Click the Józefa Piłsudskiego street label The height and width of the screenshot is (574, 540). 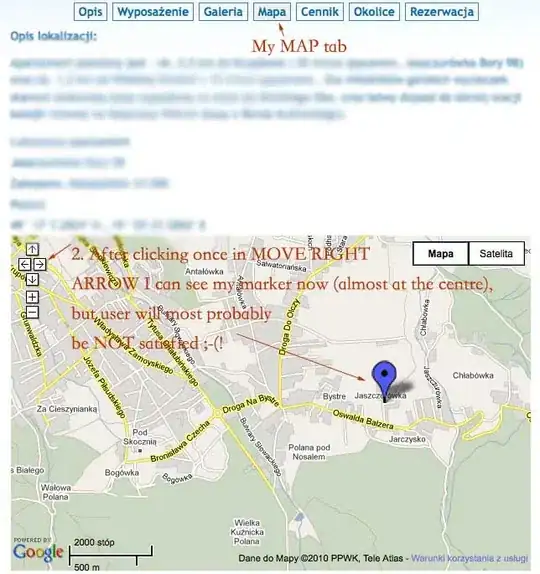click(x=105, y=387)
